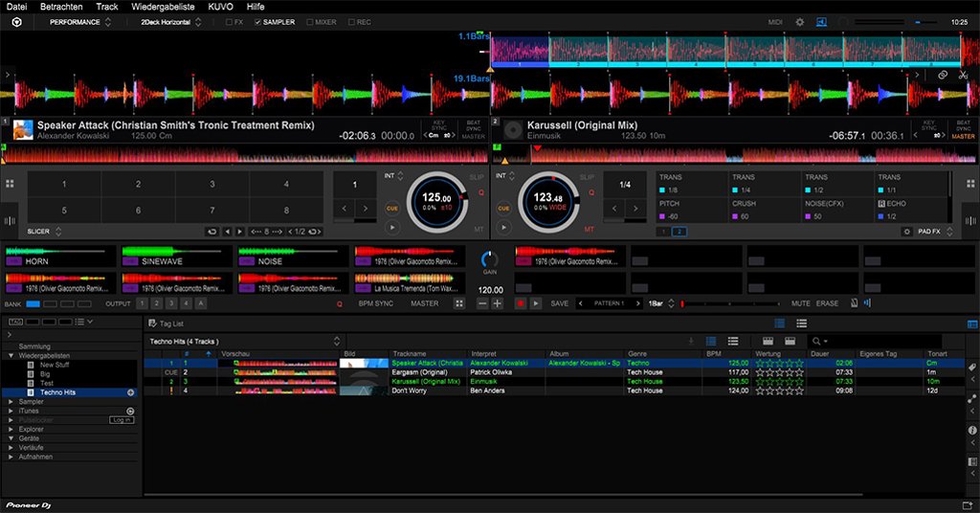Click the ERASE button in sequencer
This screenshot has width=980, height=513.
point(827,303)
